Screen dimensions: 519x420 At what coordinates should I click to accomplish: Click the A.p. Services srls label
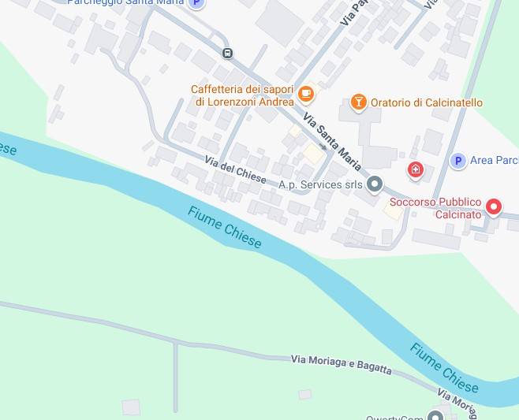[320, 184]
